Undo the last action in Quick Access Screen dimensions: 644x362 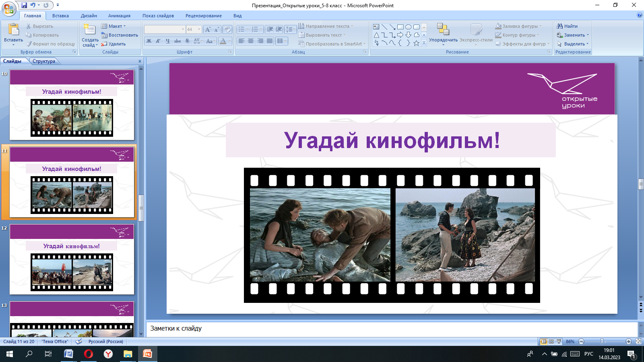click(33, 5)
